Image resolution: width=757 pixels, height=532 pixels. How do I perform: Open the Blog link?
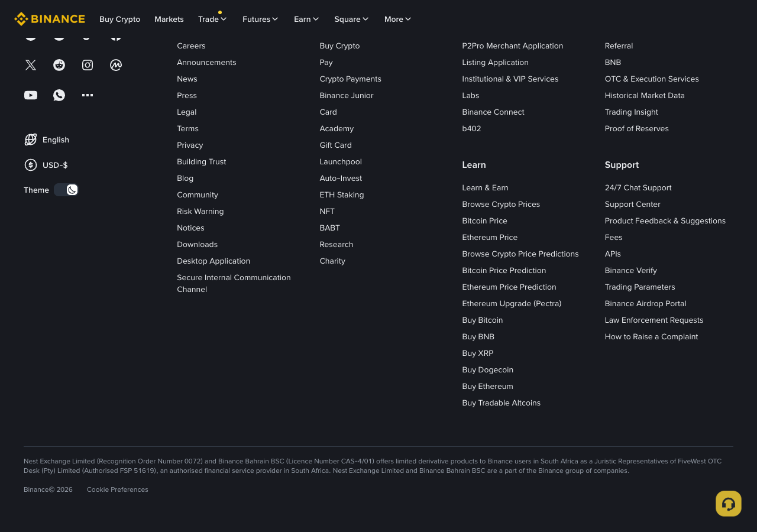coord(185,178)
